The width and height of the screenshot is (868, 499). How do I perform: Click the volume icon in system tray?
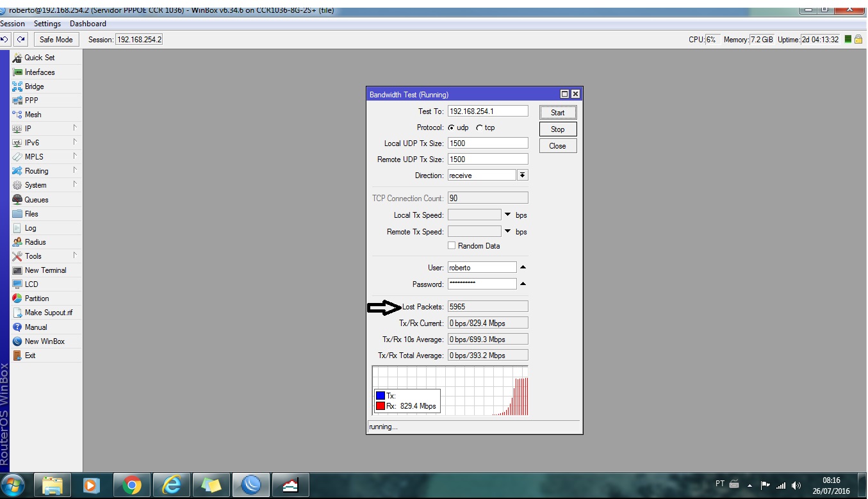pos(796,486)
